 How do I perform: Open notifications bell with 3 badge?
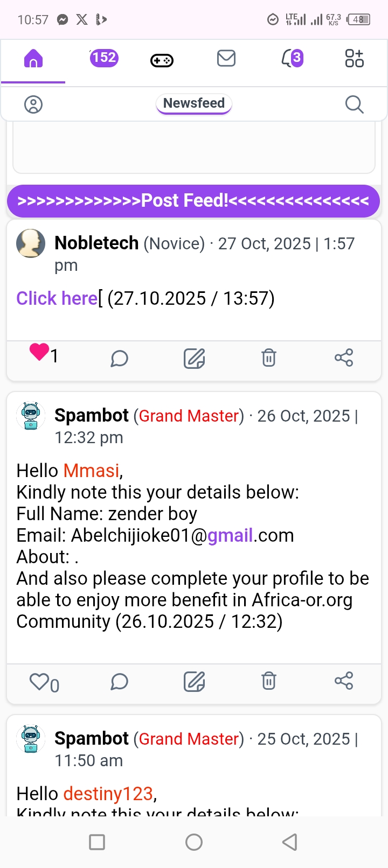click(x=292, y=58)
